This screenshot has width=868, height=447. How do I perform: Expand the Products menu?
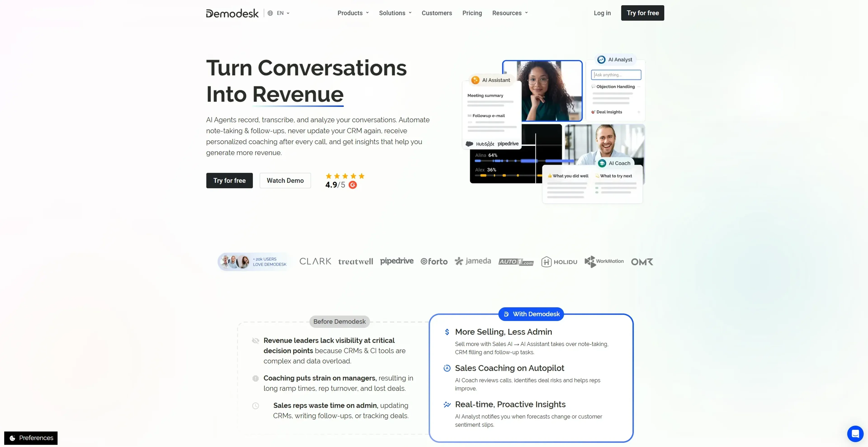tap(353, 13)
